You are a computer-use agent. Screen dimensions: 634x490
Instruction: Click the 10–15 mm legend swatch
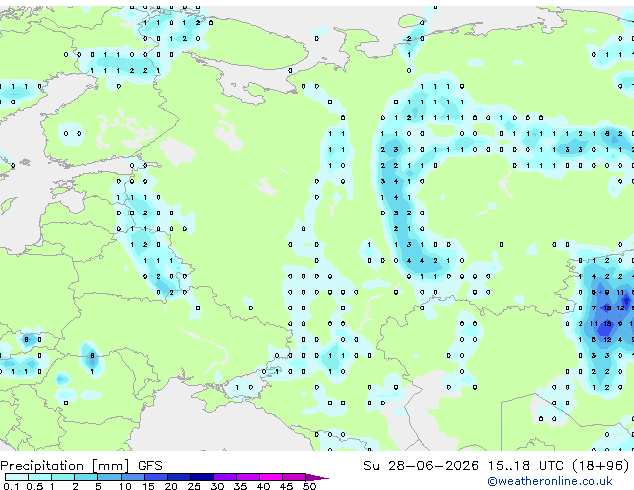pyautogui.click(x=132, y=477)
